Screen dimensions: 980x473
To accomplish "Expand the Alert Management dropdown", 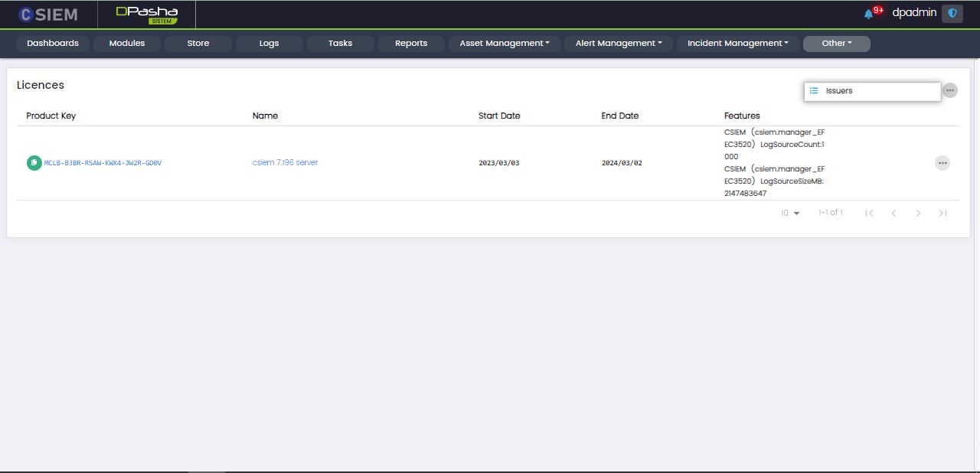I will click(x=619, y=44).
